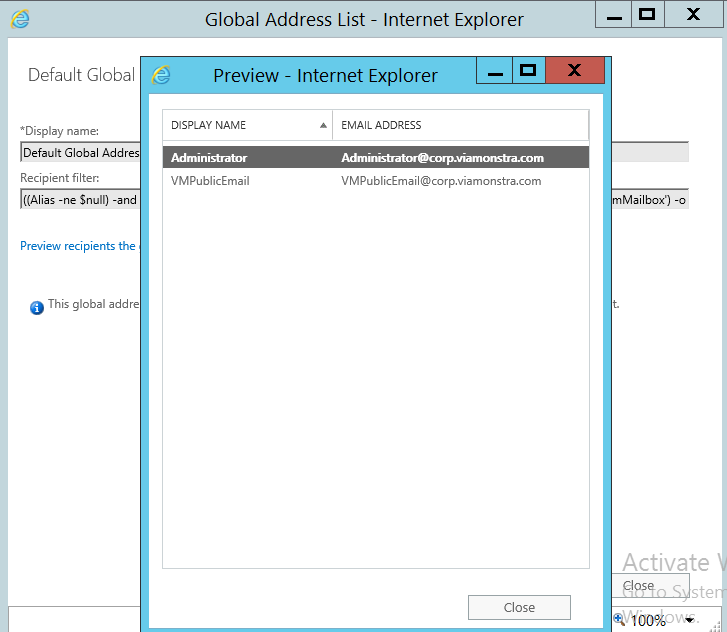The height and width of the screenshot is (632, 727).
Task: Close the Preview window with the red X
Action: [x=574, y=71]
